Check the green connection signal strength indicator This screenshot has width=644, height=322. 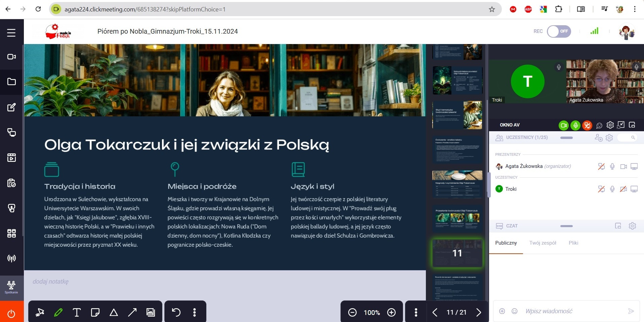594,31
